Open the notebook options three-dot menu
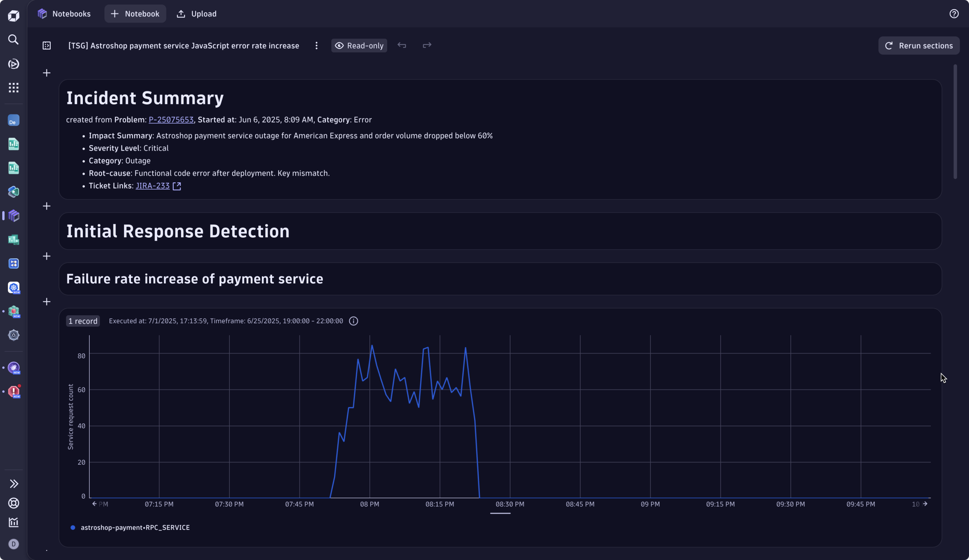The image size is (969, 560). coord(316,45)
